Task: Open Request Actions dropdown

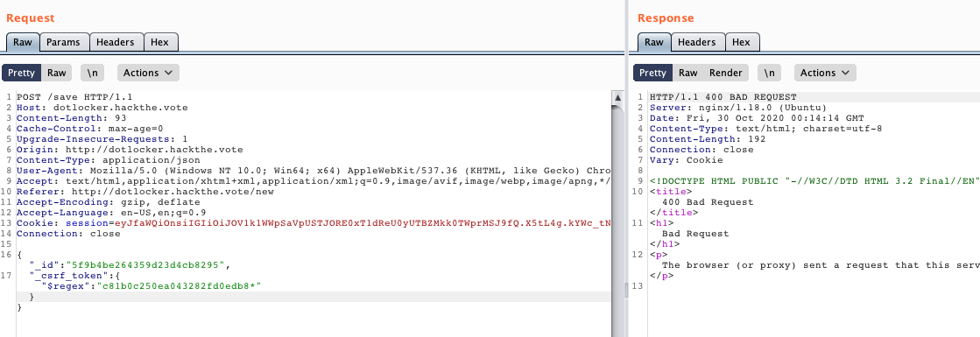Action: (x=148, y=73)
